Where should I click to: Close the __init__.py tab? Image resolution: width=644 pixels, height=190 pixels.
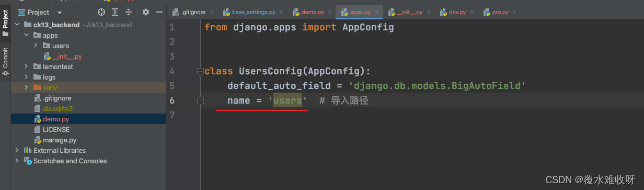[428, 12]
